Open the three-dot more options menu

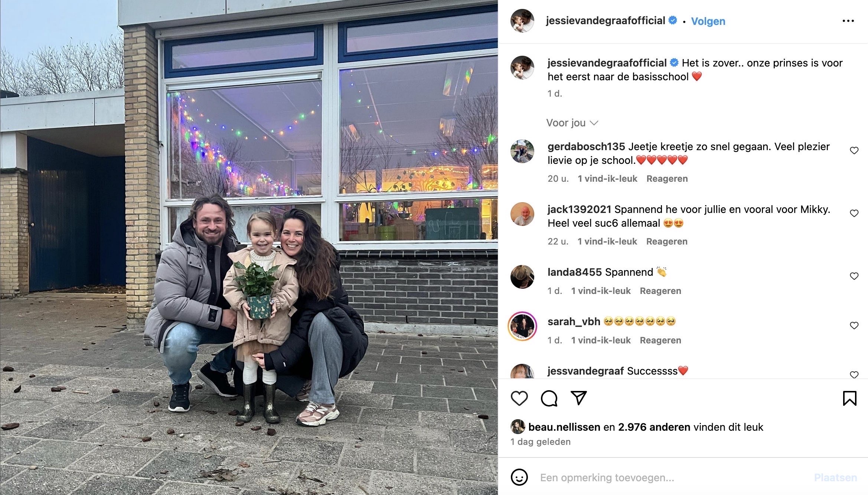[x=848, y=21]
